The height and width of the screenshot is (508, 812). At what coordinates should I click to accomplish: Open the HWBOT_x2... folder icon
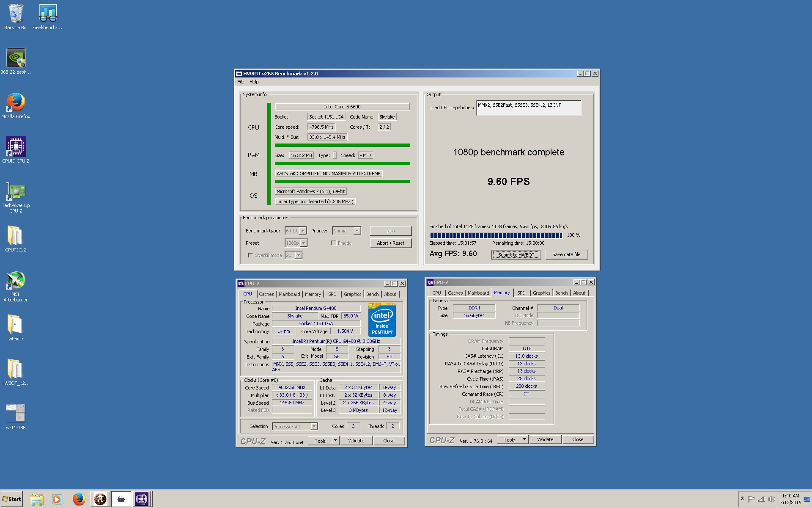16,373
